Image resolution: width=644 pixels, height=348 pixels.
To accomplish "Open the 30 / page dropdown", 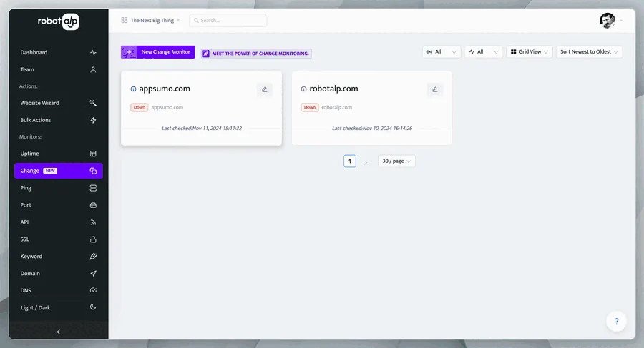I will coord(396,161).
